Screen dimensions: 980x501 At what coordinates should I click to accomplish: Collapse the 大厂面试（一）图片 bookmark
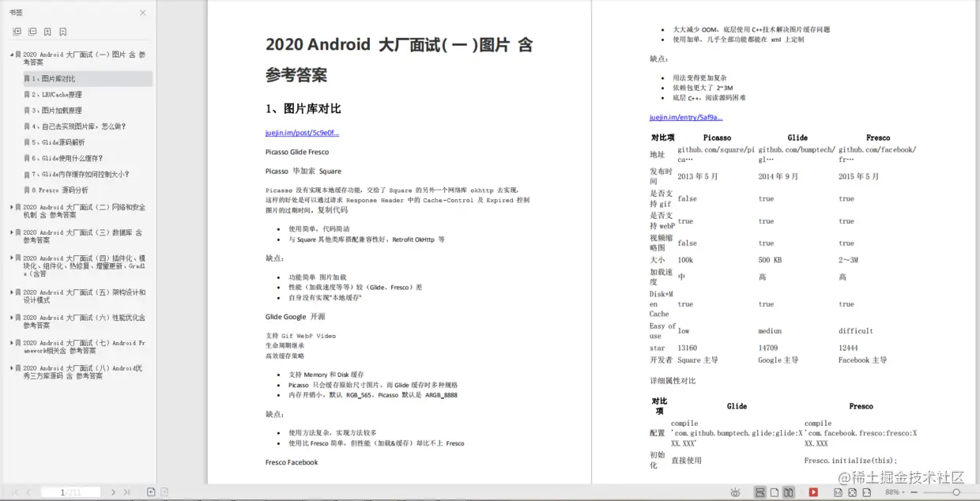click(x=12, y=55)
